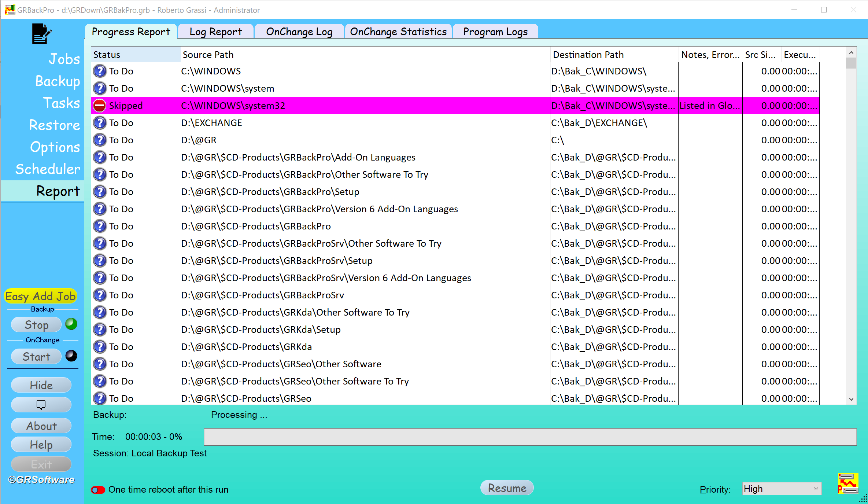This screenshot has height=504, width=868.
Task: Click the scroll-down arrow of the report list
Action: [851, 399]
